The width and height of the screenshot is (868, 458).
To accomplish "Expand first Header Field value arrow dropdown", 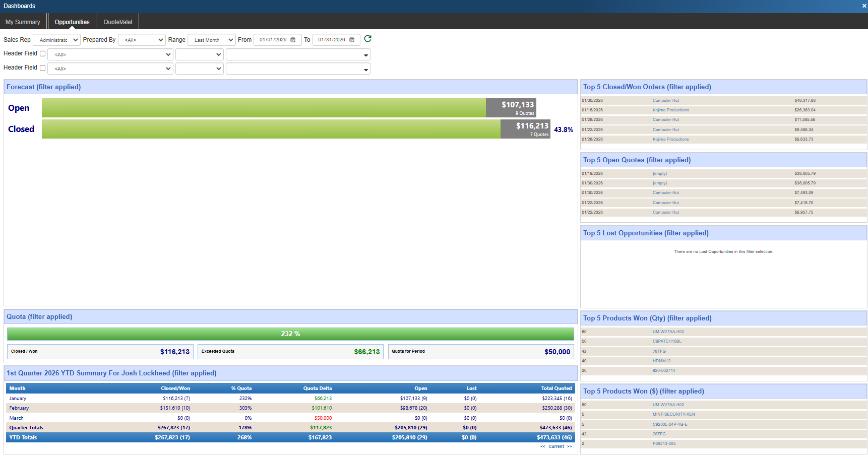I will click(365, 55).
